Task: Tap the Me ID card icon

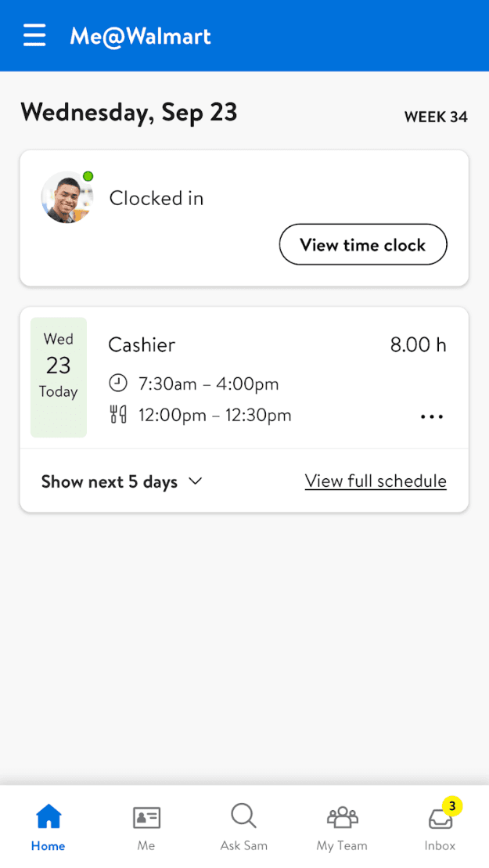Action: (146, 817)
